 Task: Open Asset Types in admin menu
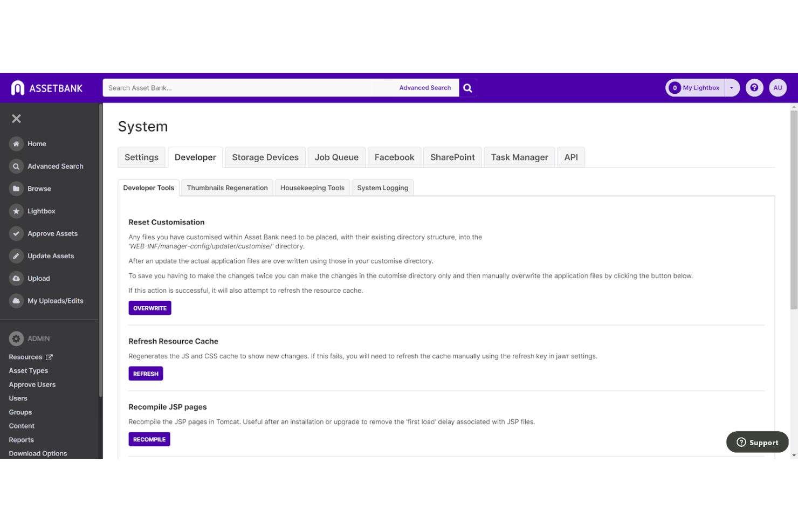tap(29, 371)
